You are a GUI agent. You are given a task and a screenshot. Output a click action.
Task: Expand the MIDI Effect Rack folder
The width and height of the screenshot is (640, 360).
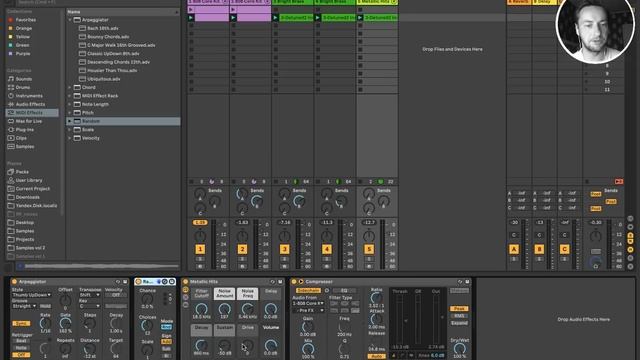(70, 96)
